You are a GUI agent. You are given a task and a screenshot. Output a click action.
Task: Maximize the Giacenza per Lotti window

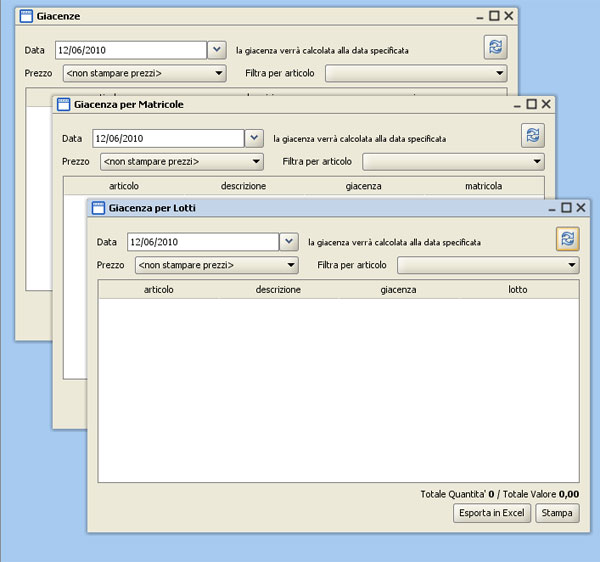[x=566, y=208]
